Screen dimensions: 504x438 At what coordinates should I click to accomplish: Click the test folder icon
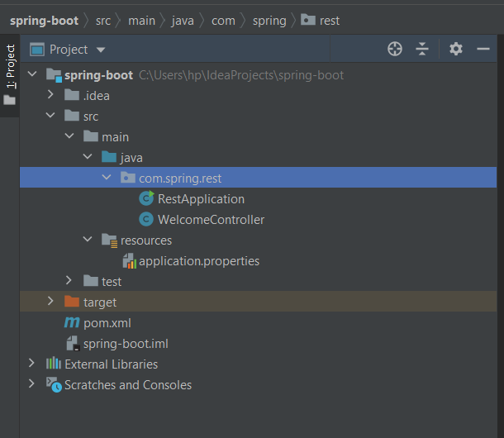coord(91,281)
